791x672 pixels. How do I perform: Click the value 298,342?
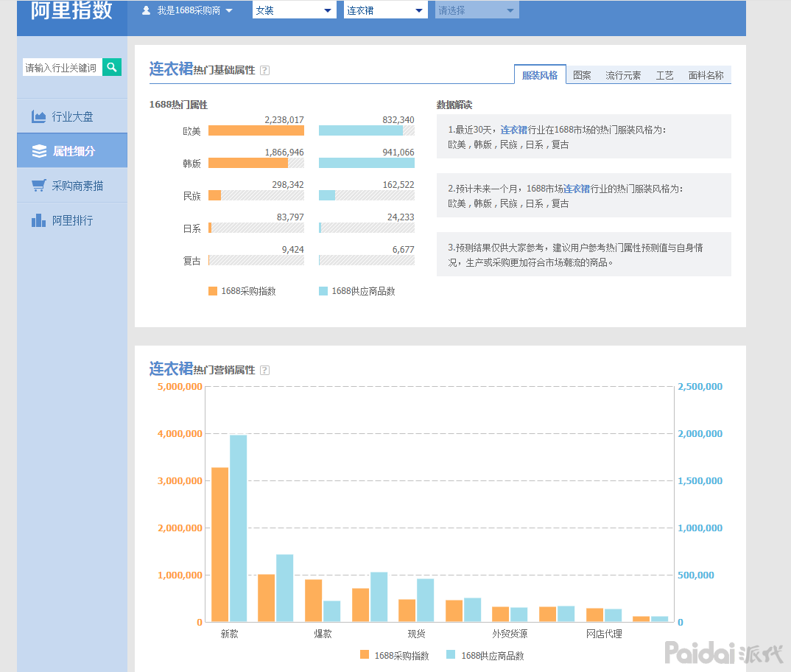[287, 184]
